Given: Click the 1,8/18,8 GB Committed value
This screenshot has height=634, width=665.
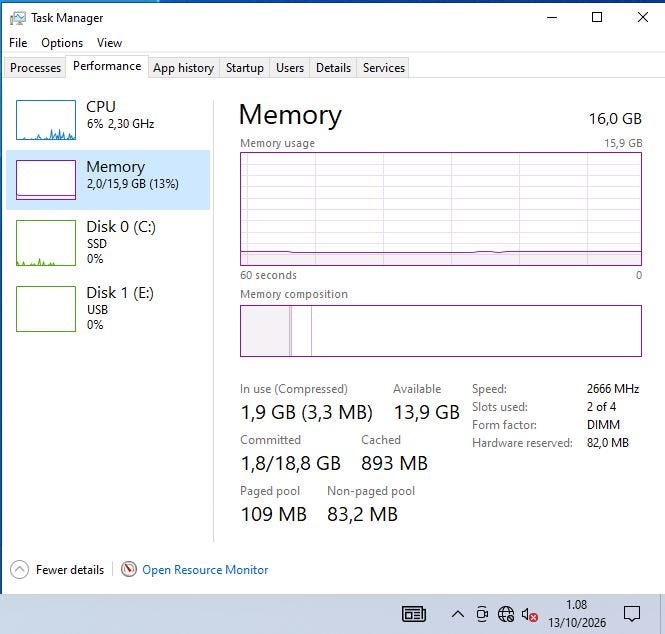Looking at the screenshot, I should pyautogui.click(x=291, y=463).
